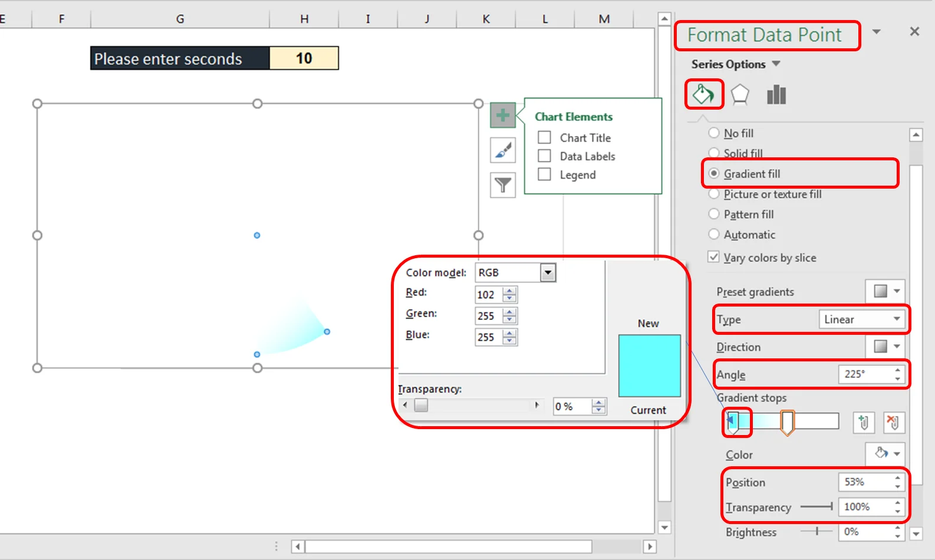
Task: Open the Fill & Line paint bucket tab
Action: click(x=703, y=94)
